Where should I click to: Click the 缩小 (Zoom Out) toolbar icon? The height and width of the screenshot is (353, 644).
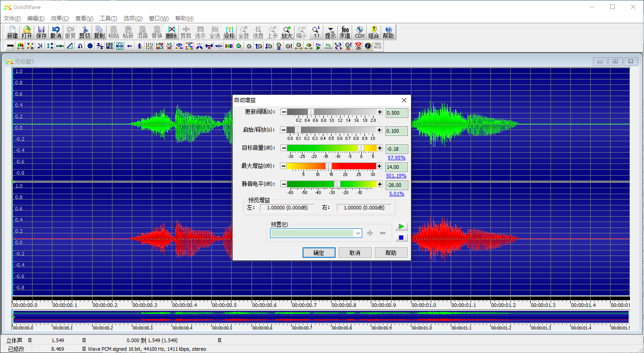click(x=301, y=32)
